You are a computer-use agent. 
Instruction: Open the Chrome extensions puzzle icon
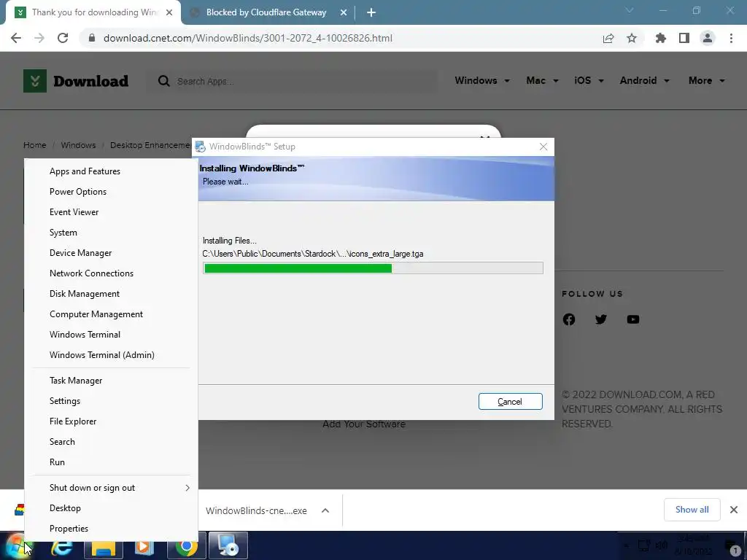pos(661,38)
